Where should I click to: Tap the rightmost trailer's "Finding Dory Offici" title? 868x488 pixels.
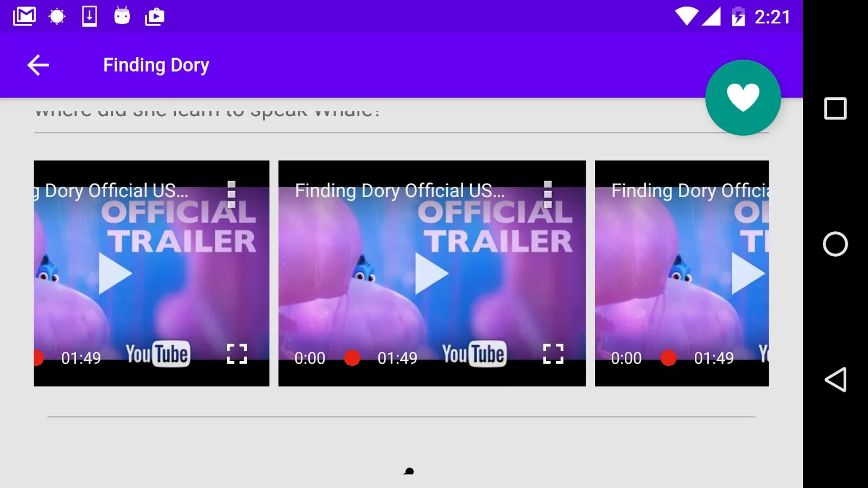[x=690, y=191]
